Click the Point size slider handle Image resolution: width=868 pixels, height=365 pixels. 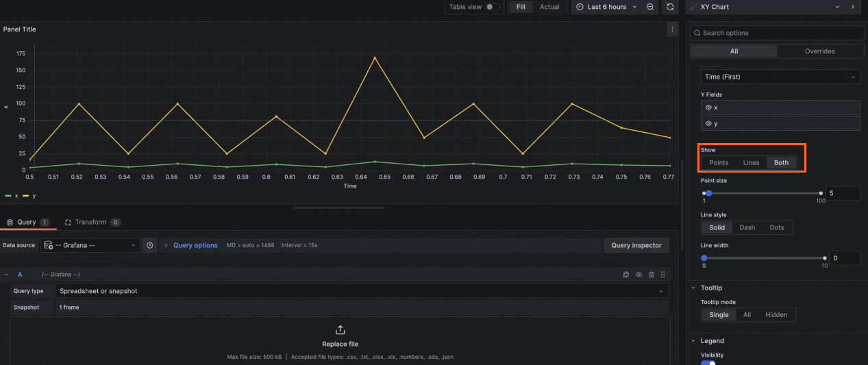(708, 193)
